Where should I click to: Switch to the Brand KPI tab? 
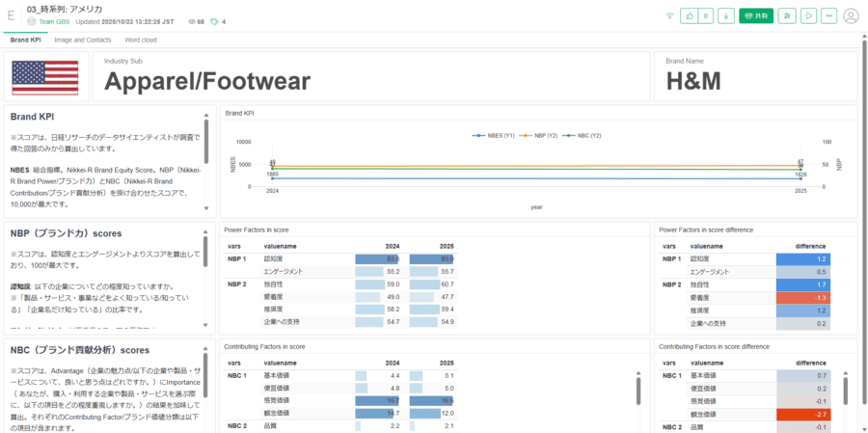[25, 40]
